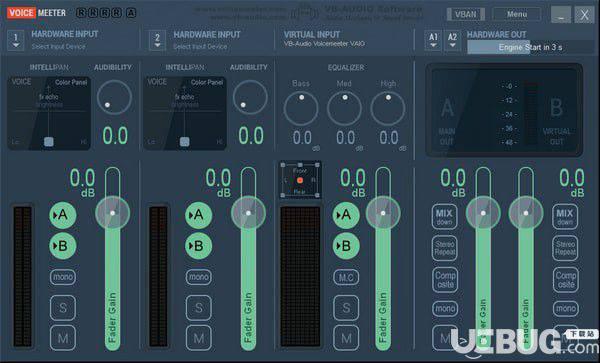Viewport: 600px width, 363px height.
Task: Click Hardware Input 1 Select Input Device
Action: pyautogui.click(x=59, y=47)
